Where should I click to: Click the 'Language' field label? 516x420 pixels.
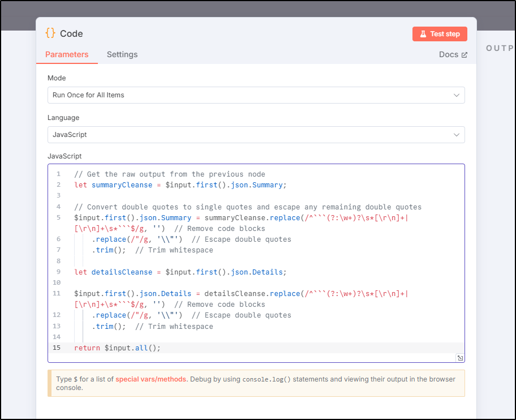[63, 118]
